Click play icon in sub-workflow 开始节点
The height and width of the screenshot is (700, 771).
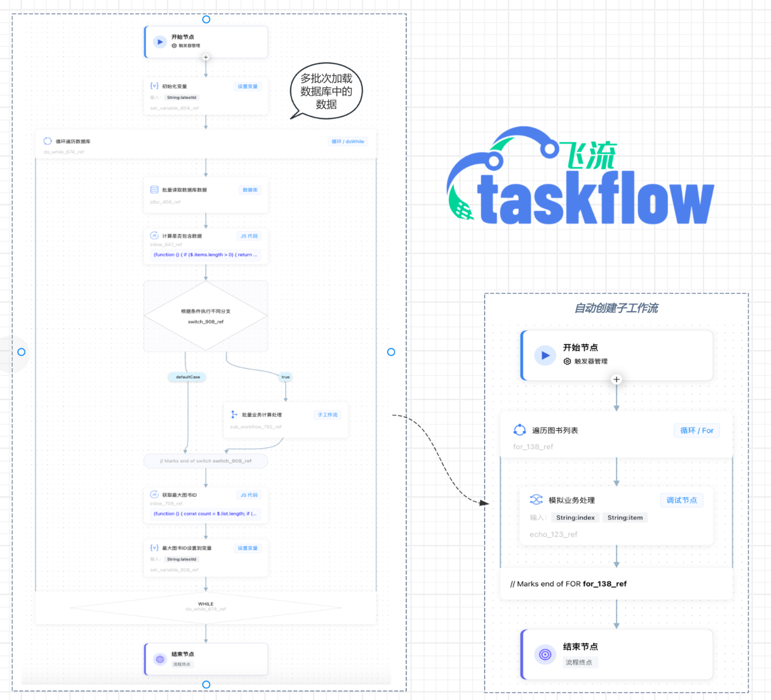(545, 355)
